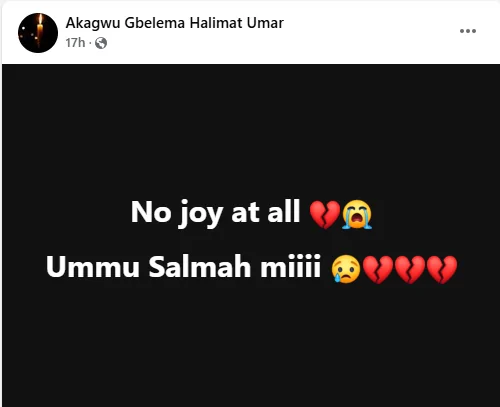
Task: Click the "No joy at all" text
Action: [x=215, y=212]
